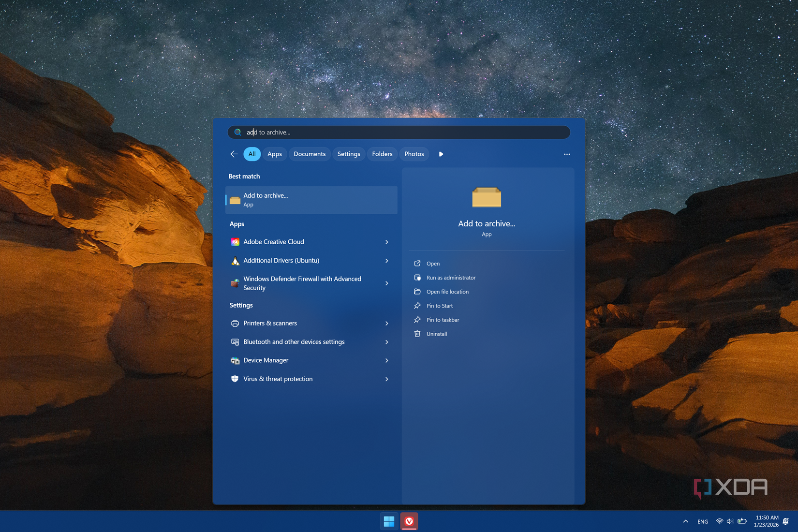Open file location of Add to archive
This screenshot has height=532, width=798.
447,292
